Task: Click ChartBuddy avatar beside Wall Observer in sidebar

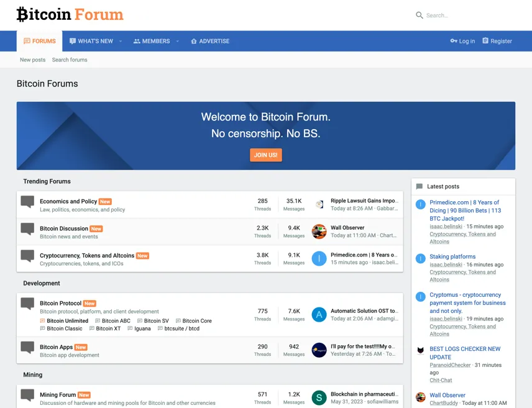Action: (x=420, y=397)
